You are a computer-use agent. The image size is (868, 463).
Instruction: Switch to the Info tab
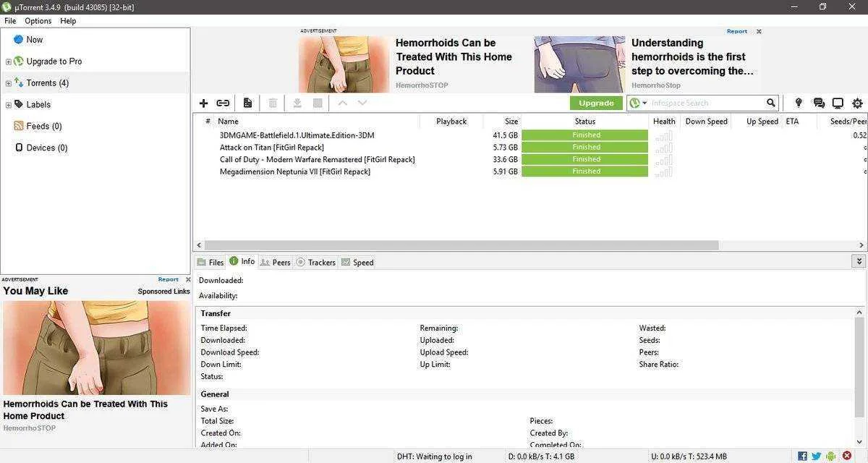(x=242, y=262)
